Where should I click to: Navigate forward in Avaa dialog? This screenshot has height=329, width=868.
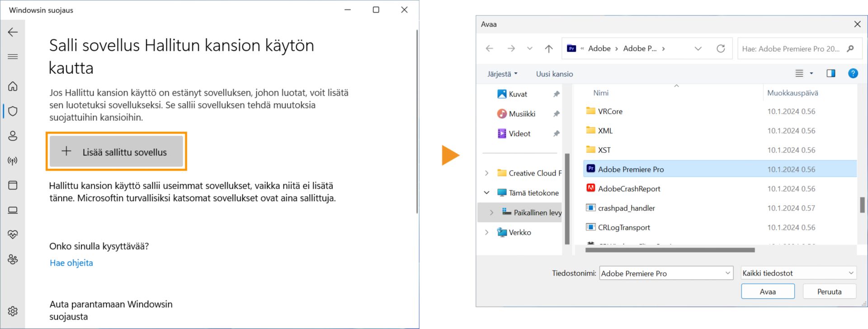(x=511, y=48)
